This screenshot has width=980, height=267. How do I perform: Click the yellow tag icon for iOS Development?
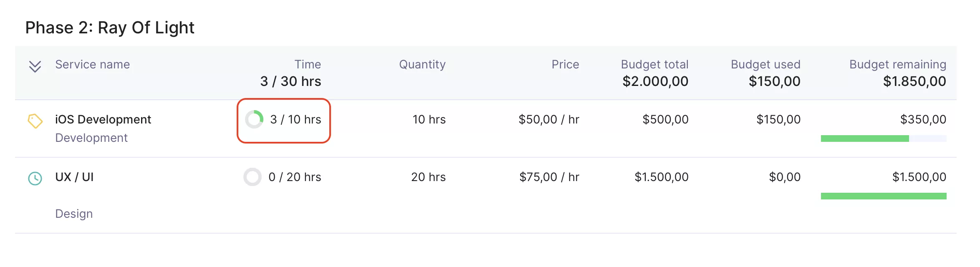[x=35, y=121]
